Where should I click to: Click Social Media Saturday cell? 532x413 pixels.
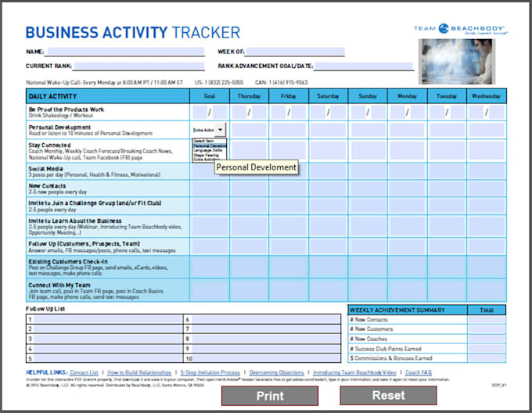click(x=328, y=171)
